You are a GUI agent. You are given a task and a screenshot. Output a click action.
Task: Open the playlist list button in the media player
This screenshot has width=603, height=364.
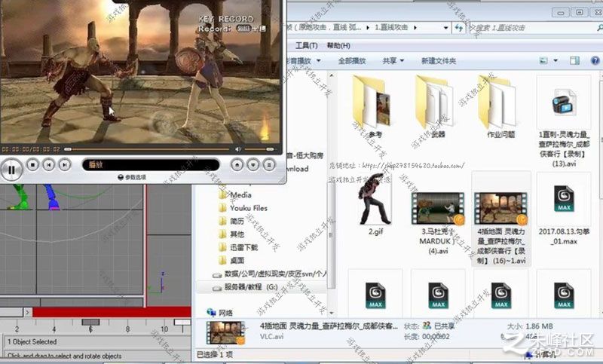(269, 165)
